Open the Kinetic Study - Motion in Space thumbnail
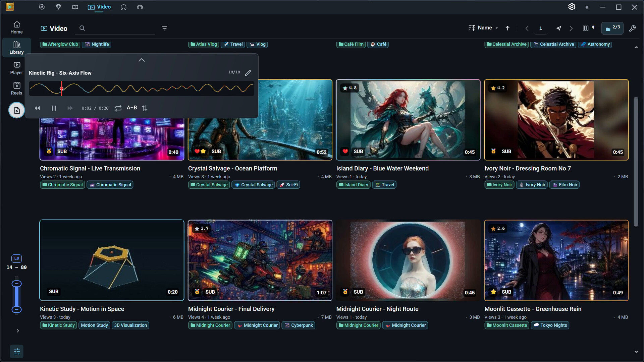Viewport: 644px width, 362px height. click(x=112, y=260)
